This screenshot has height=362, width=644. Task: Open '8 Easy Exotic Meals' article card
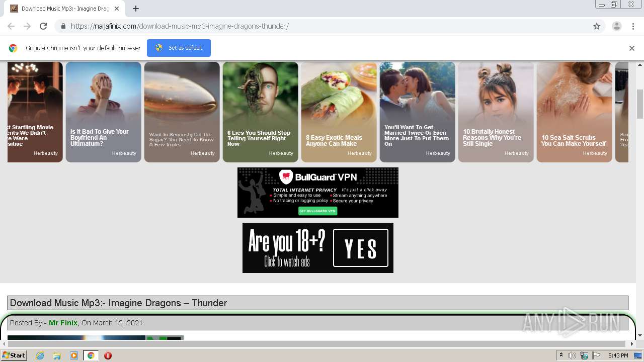pos(339,112)
